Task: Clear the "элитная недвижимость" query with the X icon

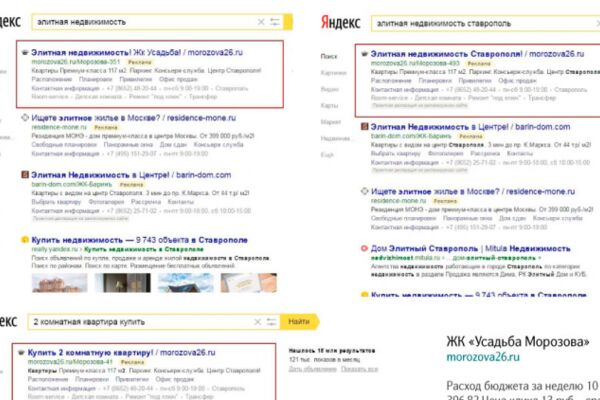Action: [x=261, y=22]
